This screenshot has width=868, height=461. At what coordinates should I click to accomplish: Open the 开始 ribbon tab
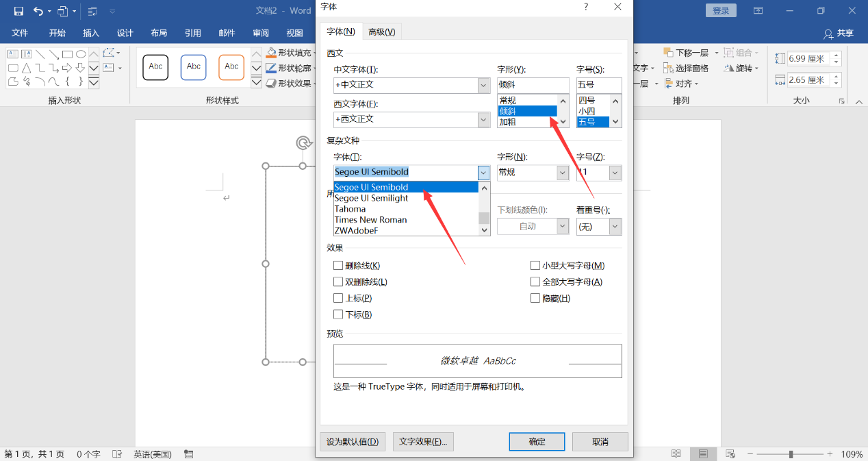[57, 33]
